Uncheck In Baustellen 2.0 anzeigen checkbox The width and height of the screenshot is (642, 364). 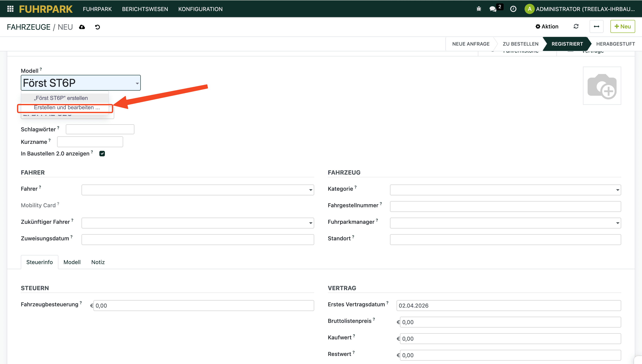tap(102, 154)
